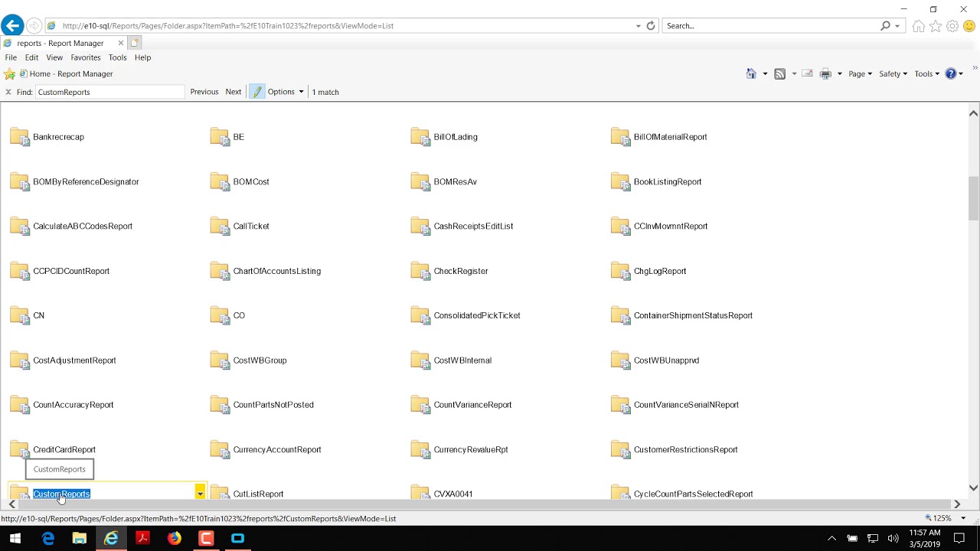Open the BillOfMaterialReport folder link
This screenshot has width=980, height=551.
coord(670,137)
